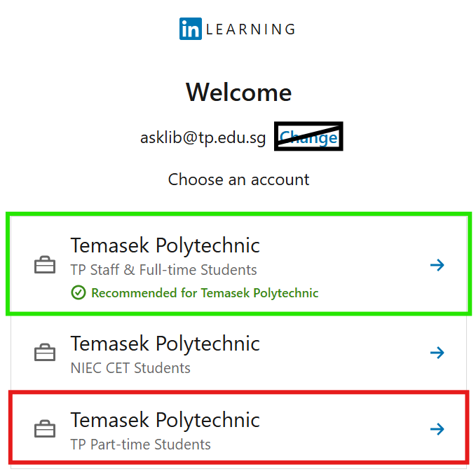
Task: Click the 'Choose an account' label
Action: [x=238, y=180]
